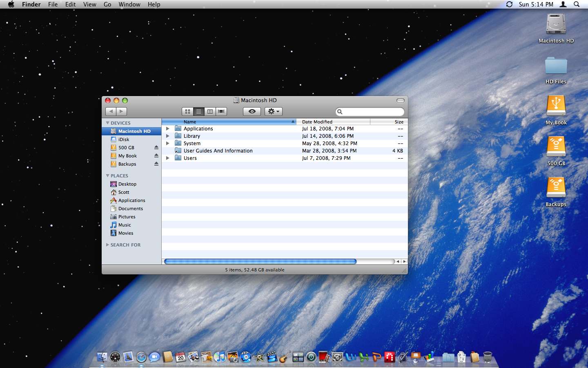
Task: Open the Action gear dropdown menu
Action: [273, 112]
